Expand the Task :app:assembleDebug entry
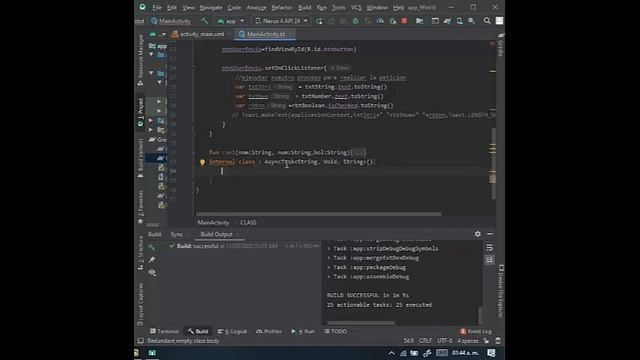Viewport: 640px width, 360px height. tap(329, 277)
